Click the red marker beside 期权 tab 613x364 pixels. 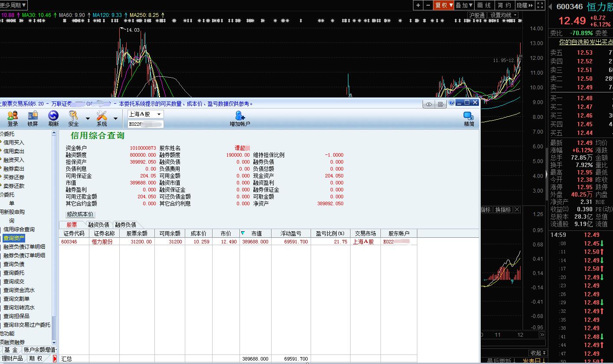click(55, 359)
